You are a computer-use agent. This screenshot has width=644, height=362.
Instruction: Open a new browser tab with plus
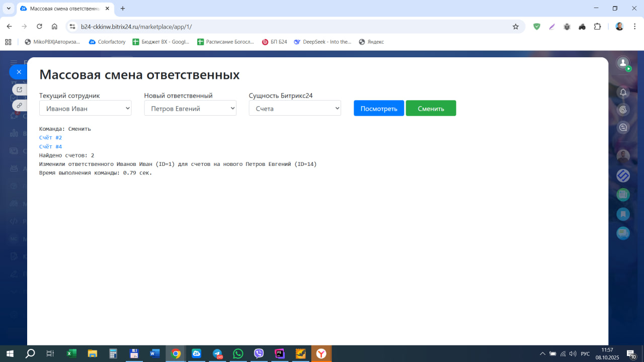(123, 9)
